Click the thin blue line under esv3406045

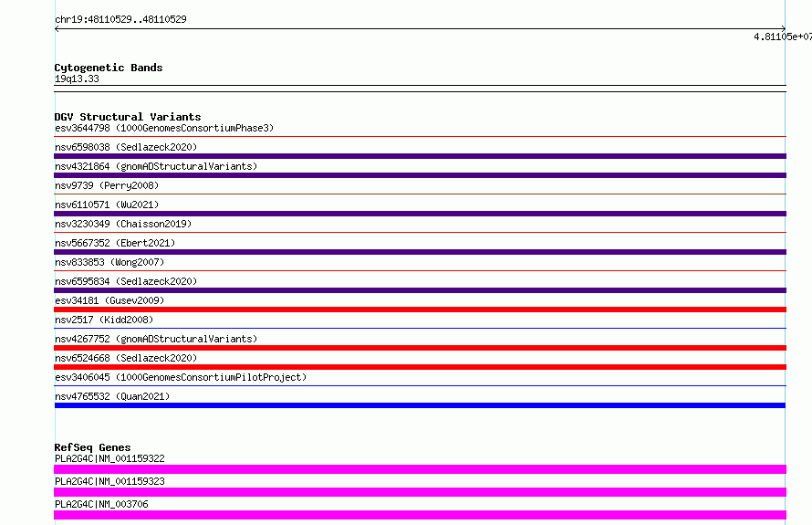[x=420, y=386]
